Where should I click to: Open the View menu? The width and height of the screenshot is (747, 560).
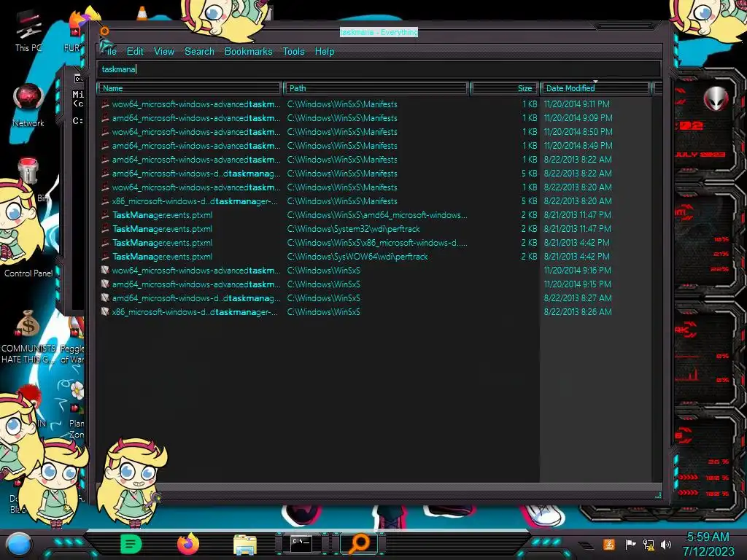164,52
